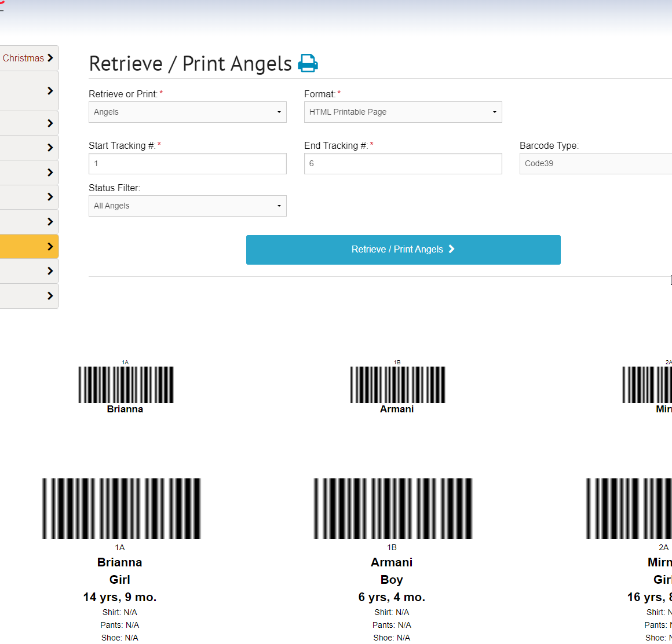Expand the Status Filter dropdown
672x644 pixels.
click(187, 206)
